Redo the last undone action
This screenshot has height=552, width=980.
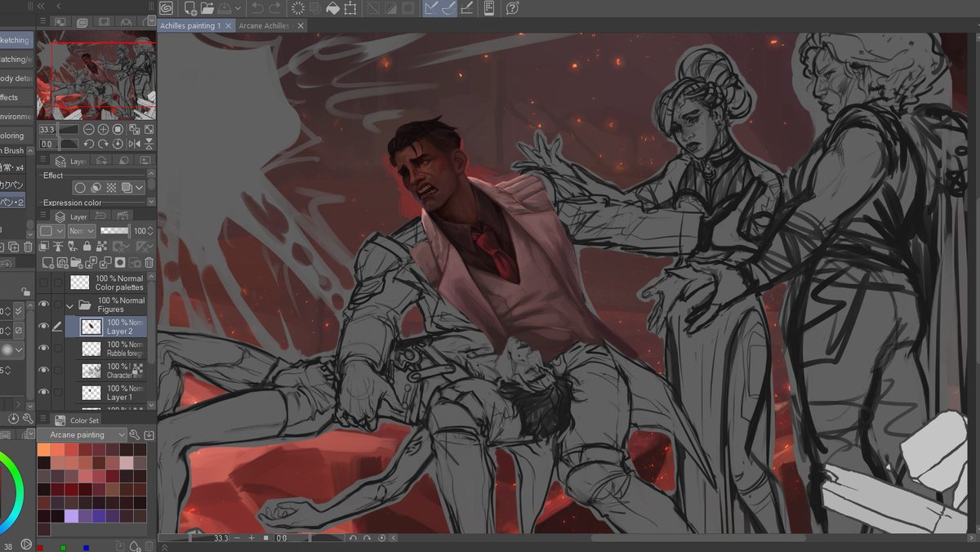coord(275,8)
